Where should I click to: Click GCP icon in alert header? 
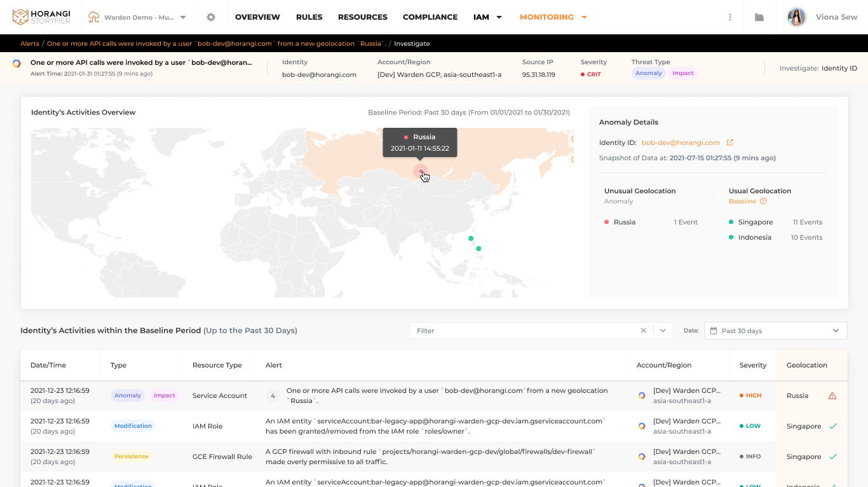click(x=17, y=64)
